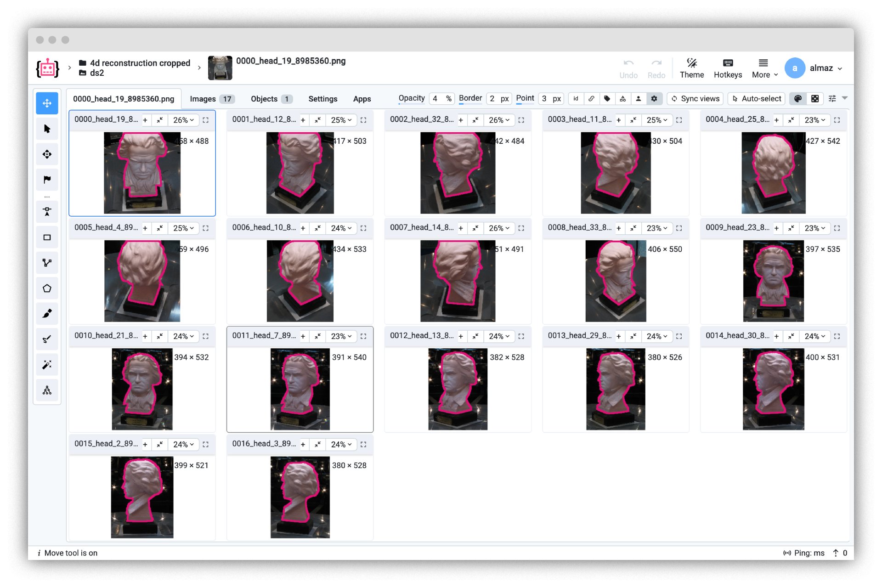
Task: Toggle the id display button
Action: (576, 98)
